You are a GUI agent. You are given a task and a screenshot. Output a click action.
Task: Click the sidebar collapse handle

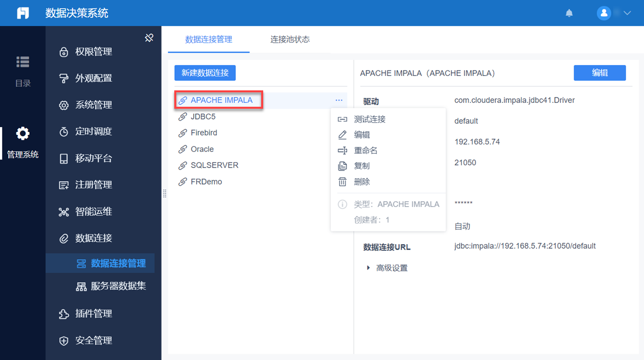(x=165, y=194)
